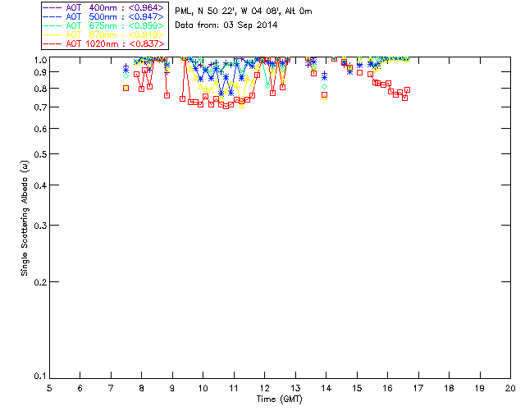Click the 1.0 y-axis tick label
Image resolution: width=525 pixels, height=420 pixels.
pos(40,60)
